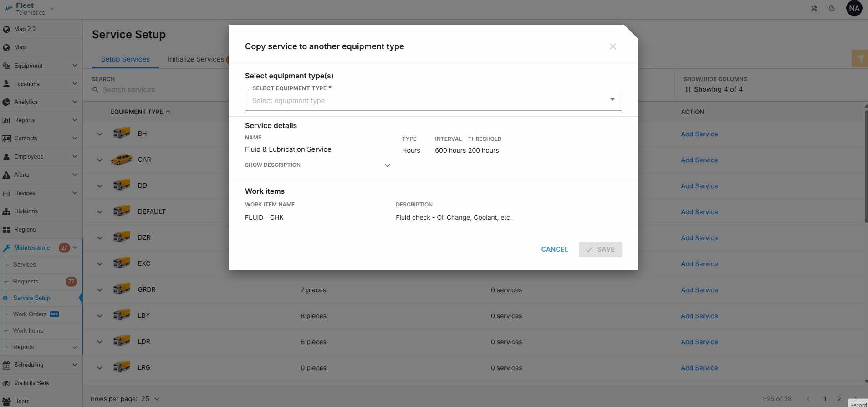Close the copy service dialog
868x407 pixels.
click(x=613, y=46)
